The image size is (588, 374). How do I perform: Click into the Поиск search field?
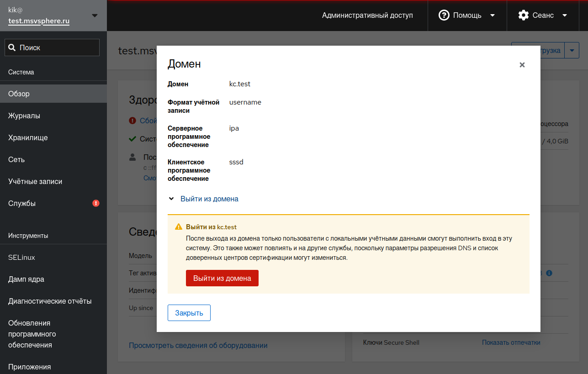57,47
